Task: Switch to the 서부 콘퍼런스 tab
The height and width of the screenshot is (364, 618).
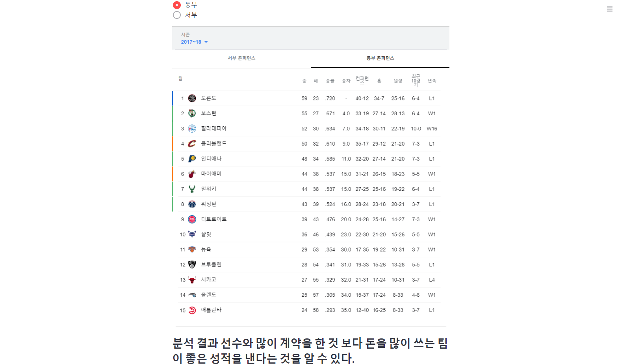Action: point(241,58)
